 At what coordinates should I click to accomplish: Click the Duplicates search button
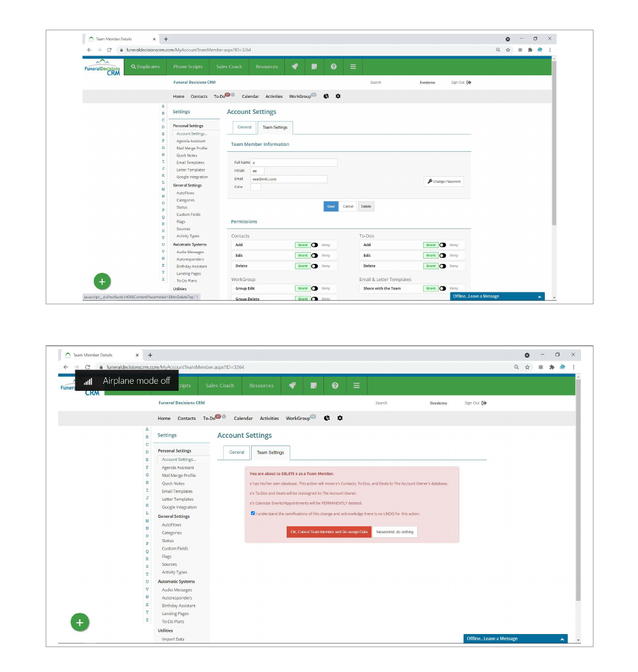pos(145,66)
